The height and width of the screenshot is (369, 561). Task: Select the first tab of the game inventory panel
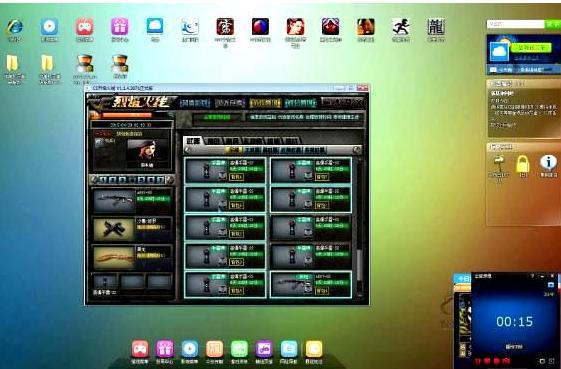[x=193, y=141]
